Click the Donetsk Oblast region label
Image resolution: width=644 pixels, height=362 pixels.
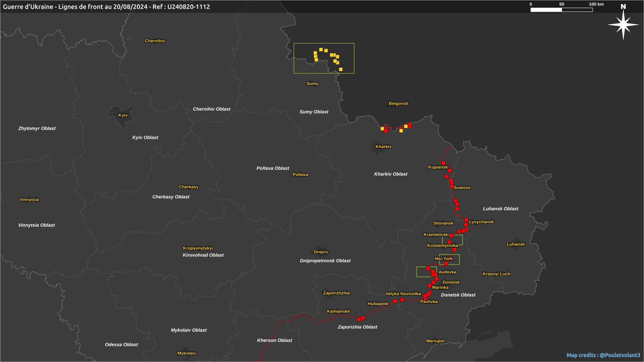pyautogui.click(x=458, y=295)
